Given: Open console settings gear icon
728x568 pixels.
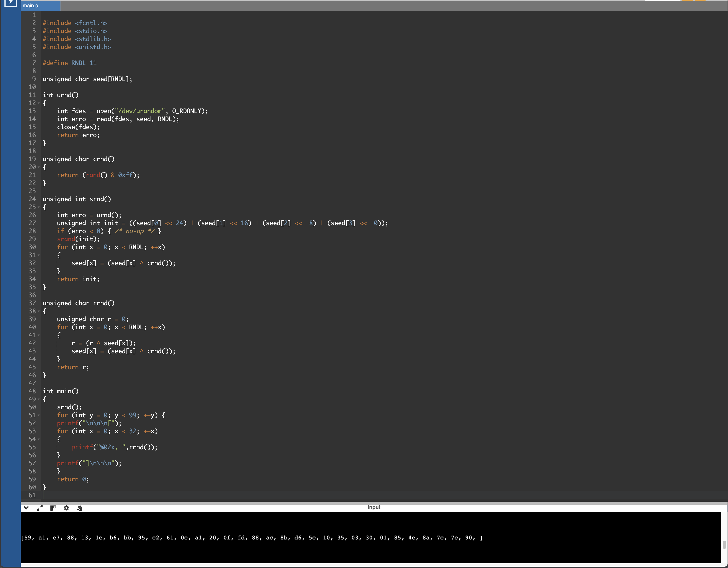Looking at the screenshot, I should coord(66,508).
